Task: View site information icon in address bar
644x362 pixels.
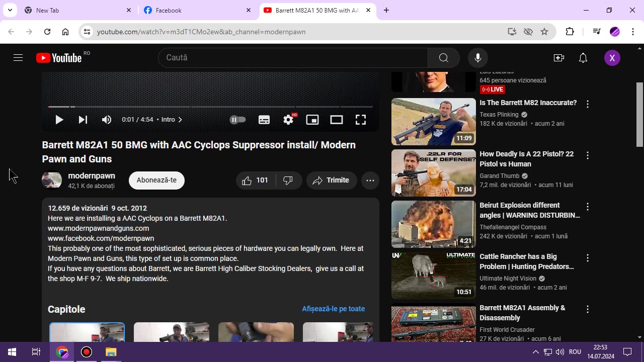Action: tap(87, 32)
